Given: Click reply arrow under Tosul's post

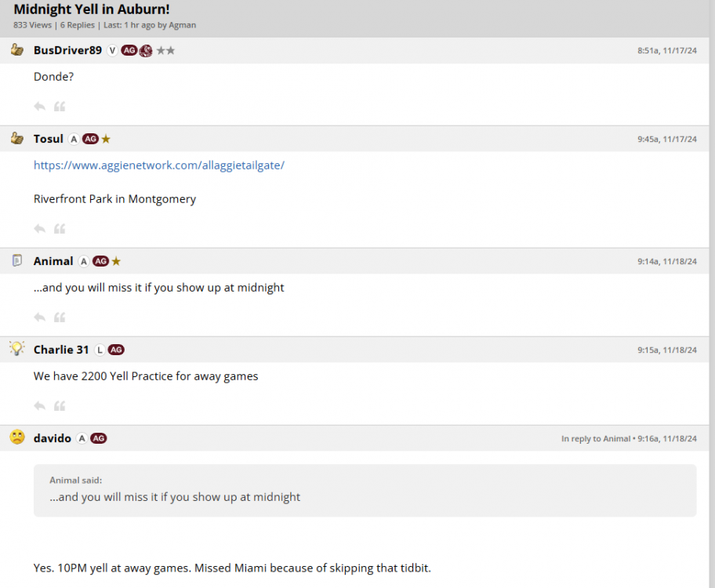Looking at the screenshot, I should pyautogui.click(x=40, y=229).
